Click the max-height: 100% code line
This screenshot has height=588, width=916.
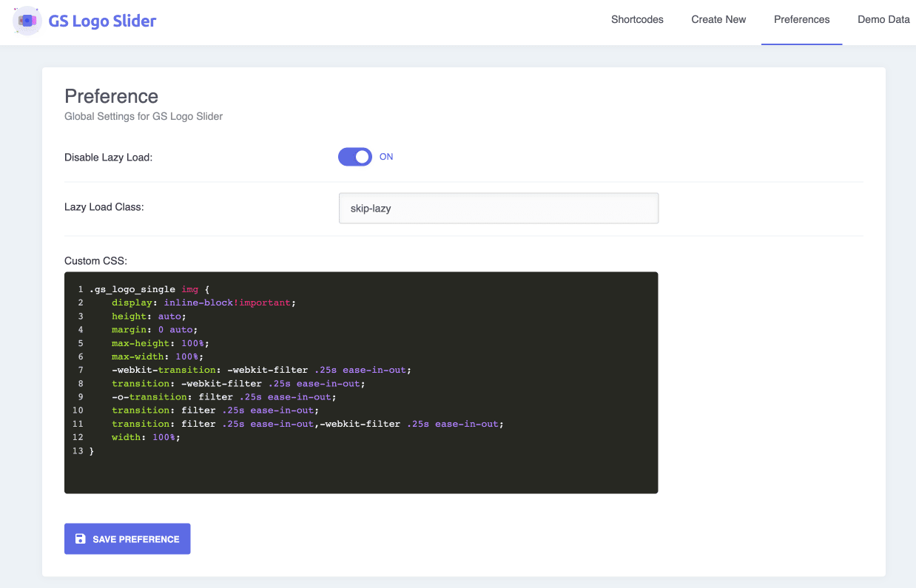161,343
